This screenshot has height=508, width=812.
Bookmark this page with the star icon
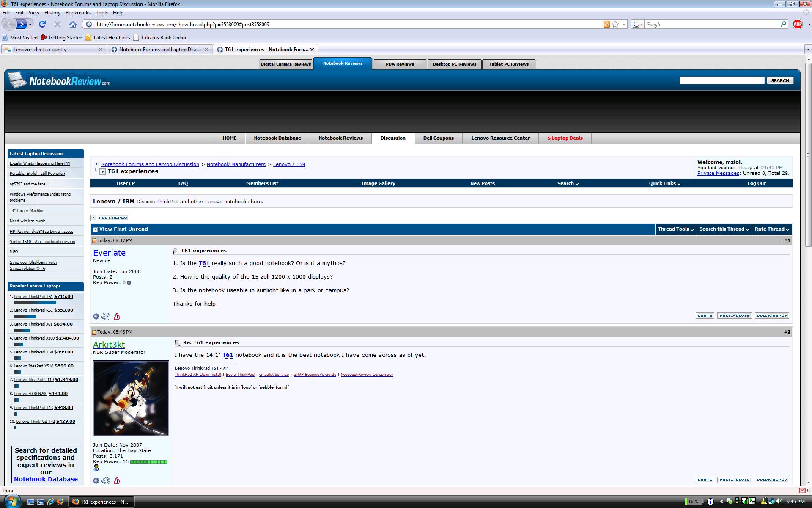pyautogui.click(x=616, y=24)
